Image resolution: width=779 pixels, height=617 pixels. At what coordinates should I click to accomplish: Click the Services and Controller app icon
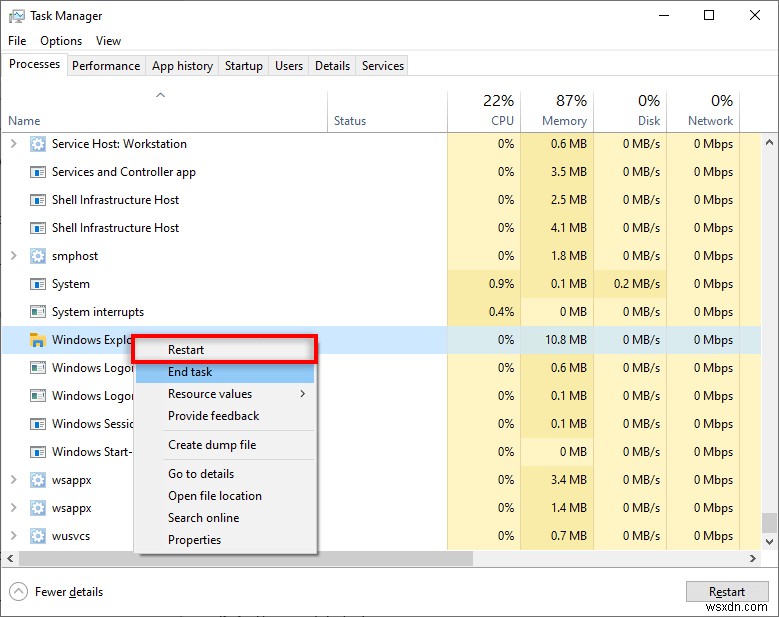click(x=38, y=172)
